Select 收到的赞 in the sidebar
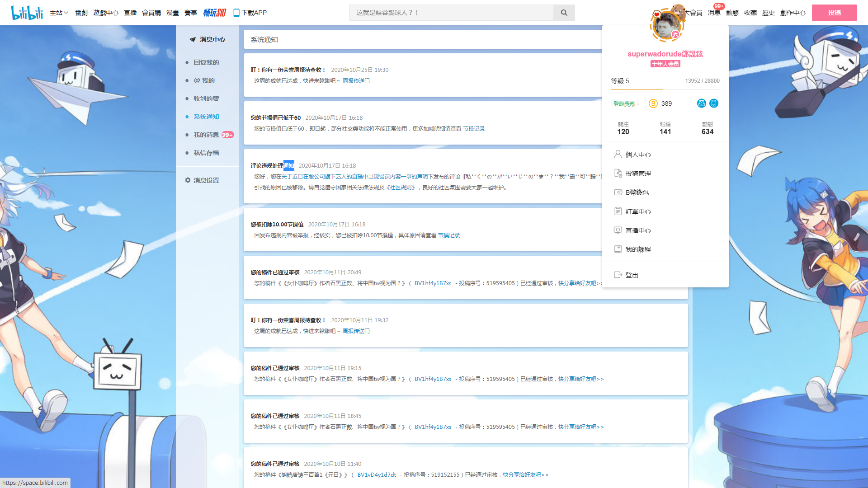This screenshot has width=868, height=488. [x=206, y=99]
